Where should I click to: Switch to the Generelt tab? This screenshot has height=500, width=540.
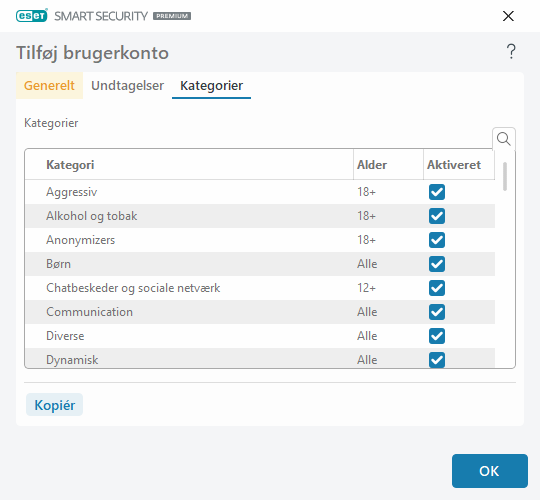point(49,85)
